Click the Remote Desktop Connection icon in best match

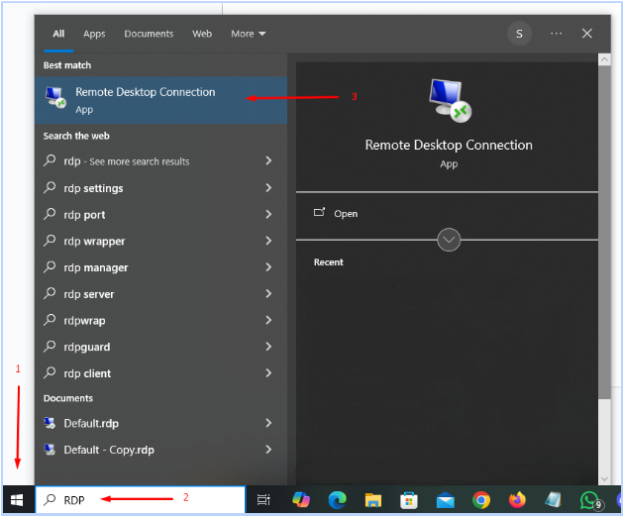[x=55, y=97]
